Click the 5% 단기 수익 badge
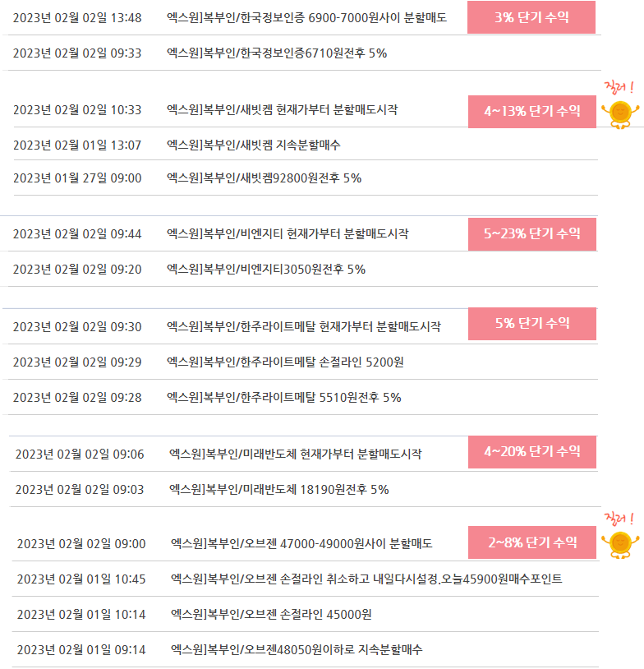Image resolution: width=644 pixels, height=669 pixels. pos(531,324)
